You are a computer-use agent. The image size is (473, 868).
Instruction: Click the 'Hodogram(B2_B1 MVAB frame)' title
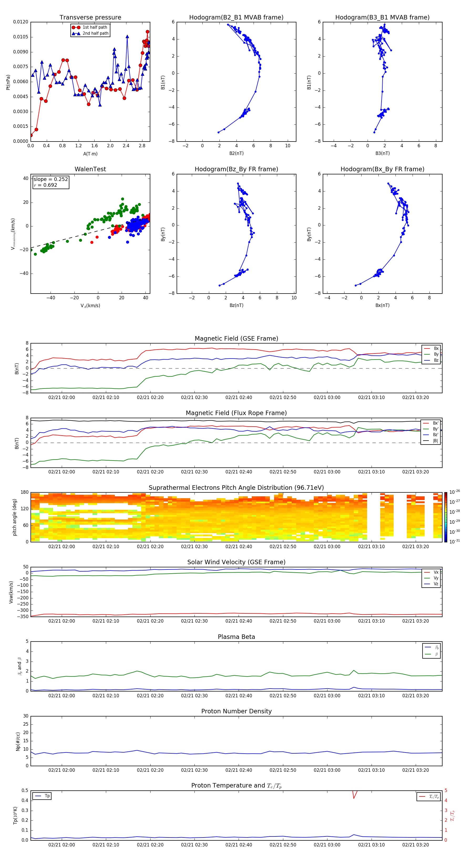[x=236, y=18]
